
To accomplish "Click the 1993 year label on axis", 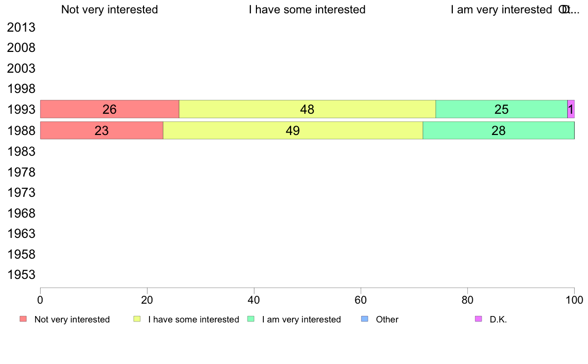I will point(21,109).
